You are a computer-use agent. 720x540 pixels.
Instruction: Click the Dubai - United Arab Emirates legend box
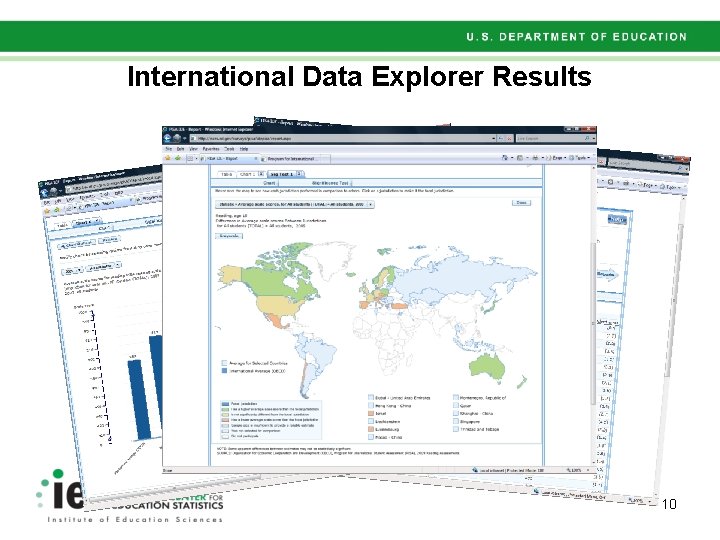(371, 398)
